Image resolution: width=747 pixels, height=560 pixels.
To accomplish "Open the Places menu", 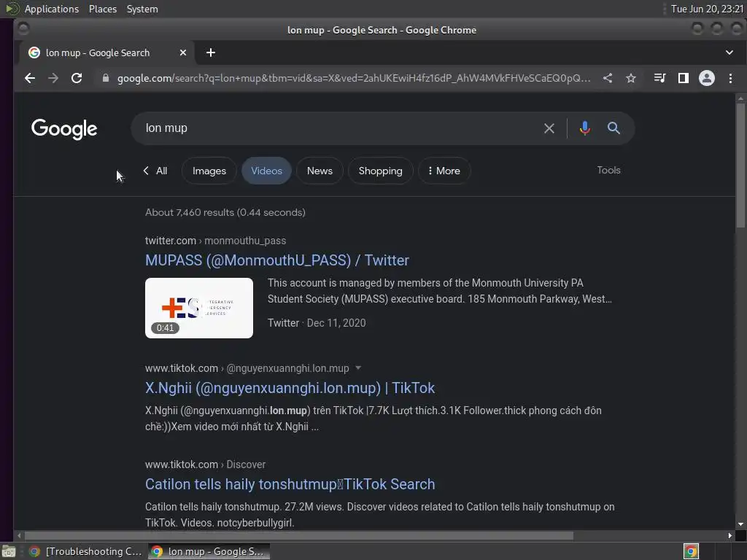I will (x=102, y=9).
